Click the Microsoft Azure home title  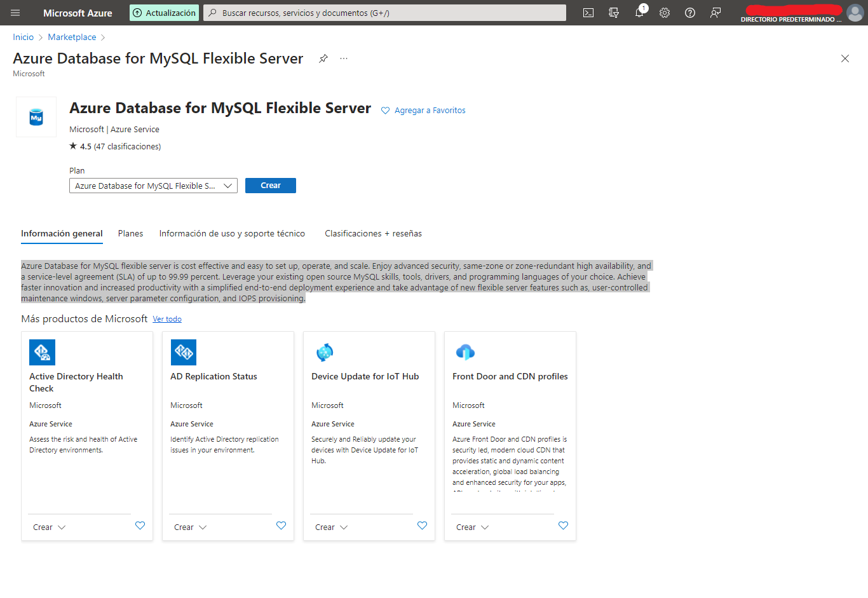coord(78,13)
